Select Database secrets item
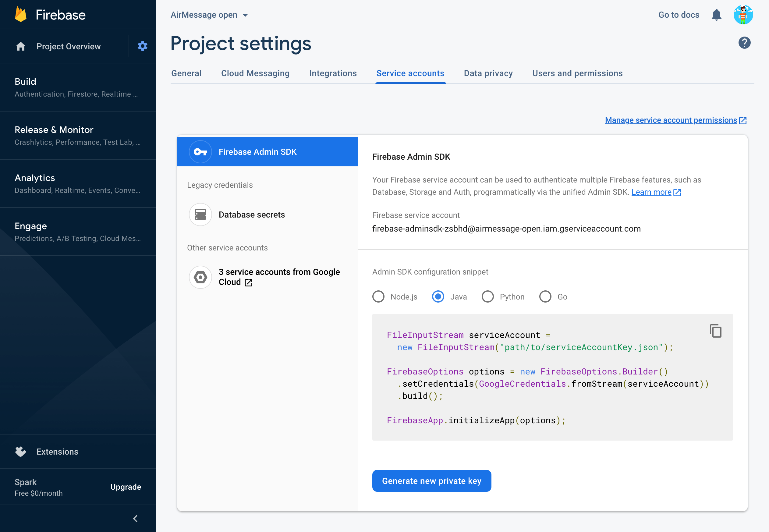This screenshot has width=769, height=532. (x=252, y=215)
